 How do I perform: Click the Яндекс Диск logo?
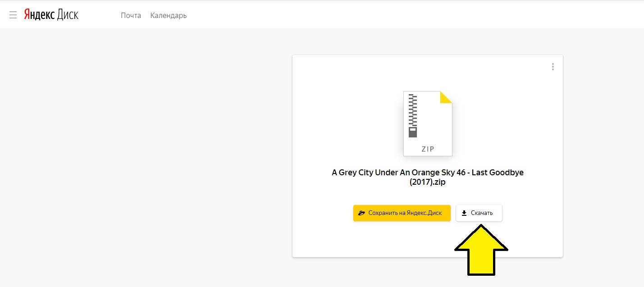click(51, 15)
